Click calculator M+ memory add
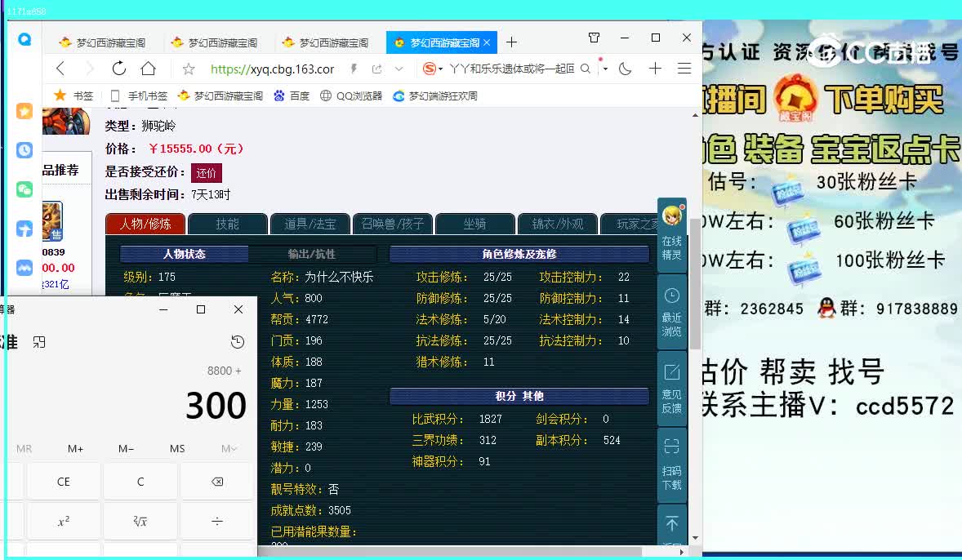The image size is (962, 560). tap(75, 449)
